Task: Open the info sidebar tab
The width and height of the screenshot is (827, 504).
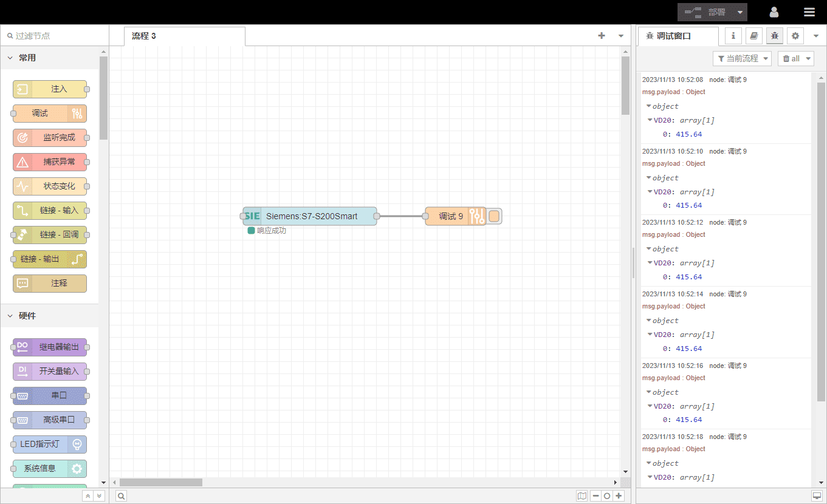Action: 733,36
